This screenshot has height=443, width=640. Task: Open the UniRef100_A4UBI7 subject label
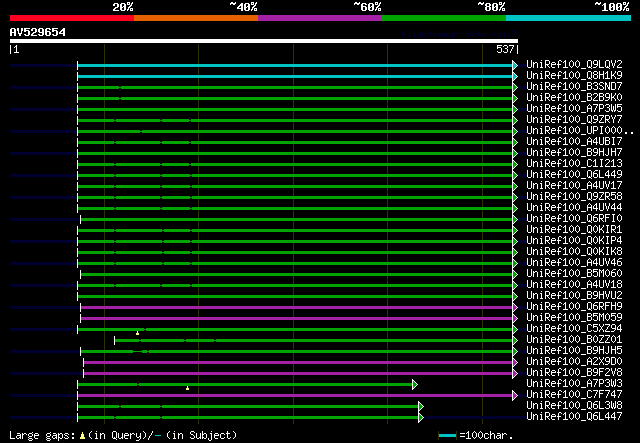tap(574, 142)
